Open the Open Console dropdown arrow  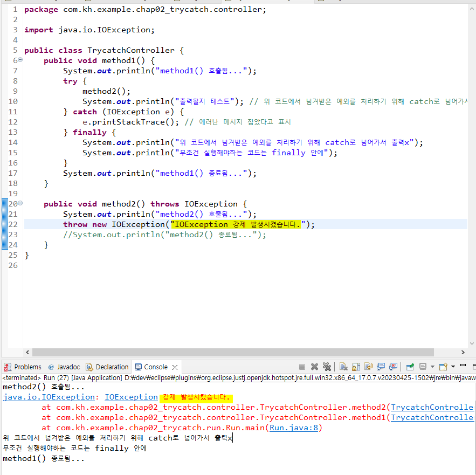(x=453, y=367)
